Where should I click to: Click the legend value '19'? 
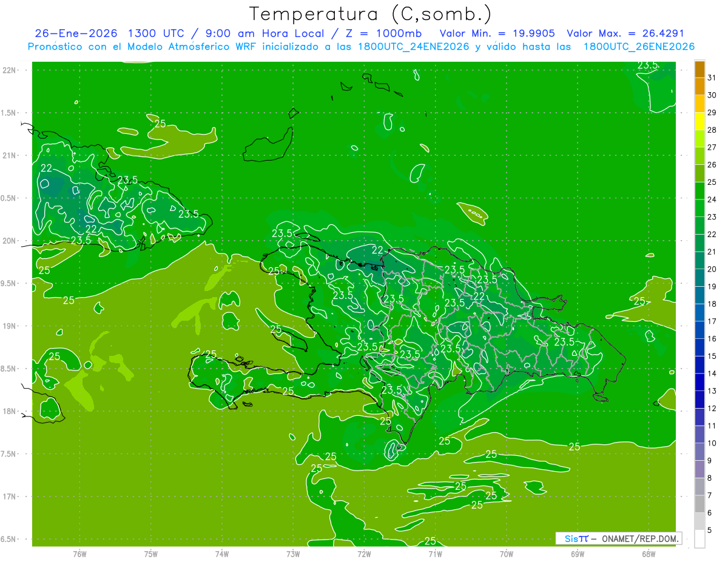click(712, 286)
